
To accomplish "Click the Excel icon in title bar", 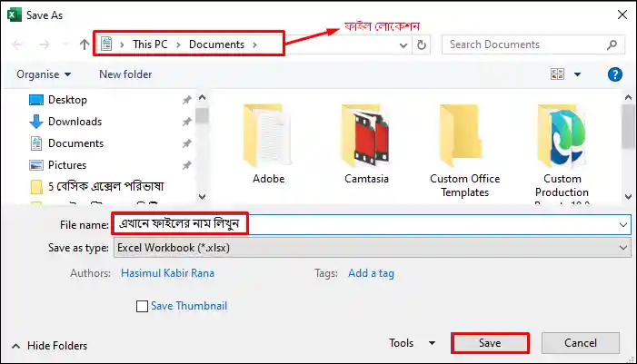I will click(x=14, y=15).
